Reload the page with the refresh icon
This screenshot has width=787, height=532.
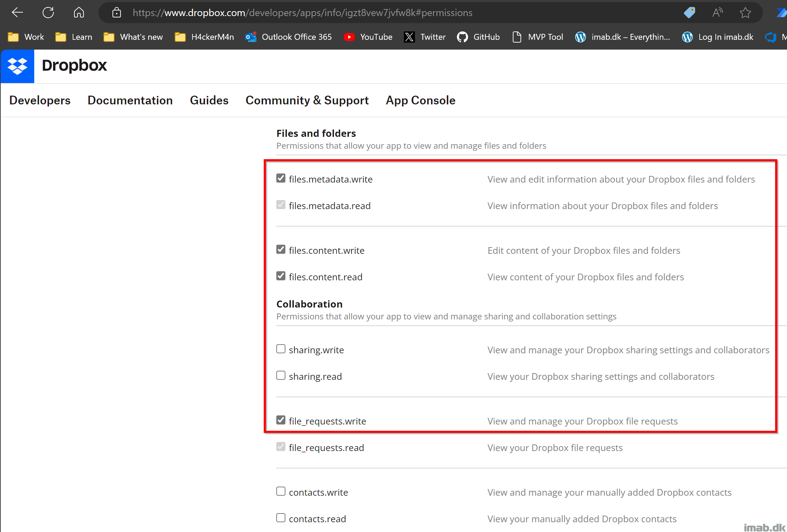(x=48, y=13)
